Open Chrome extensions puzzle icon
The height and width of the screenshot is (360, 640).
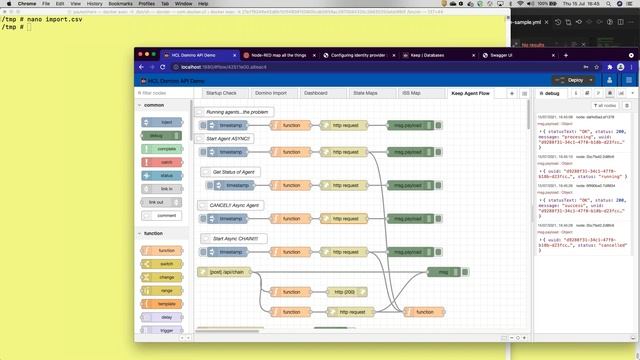click(x=610, y=67)
